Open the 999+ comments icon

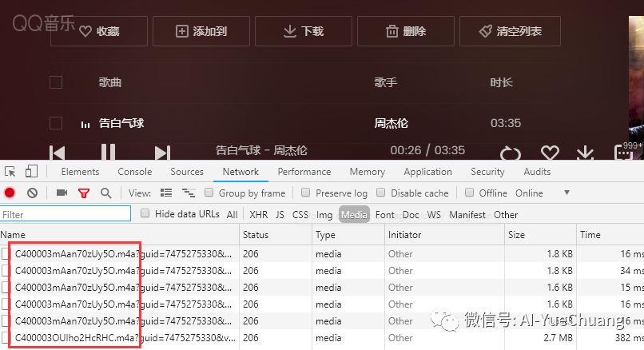(626, 151)
